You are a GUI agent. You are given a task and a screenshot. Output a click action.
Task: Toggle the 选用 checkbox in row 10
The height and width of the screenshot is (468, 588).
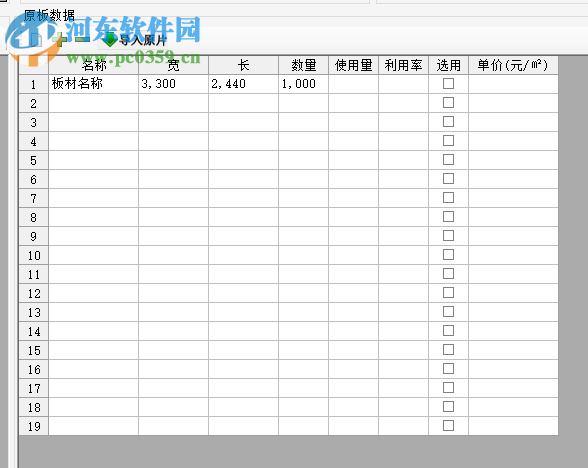coord(448,255)
